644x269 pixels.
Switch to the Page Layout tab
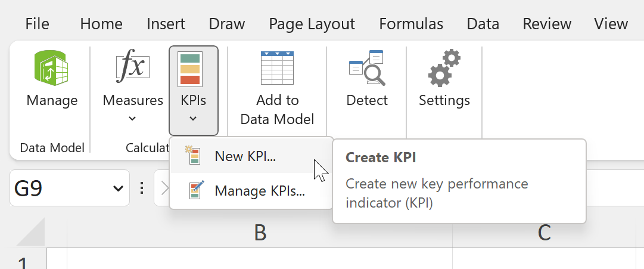click(x=312, y=24)
